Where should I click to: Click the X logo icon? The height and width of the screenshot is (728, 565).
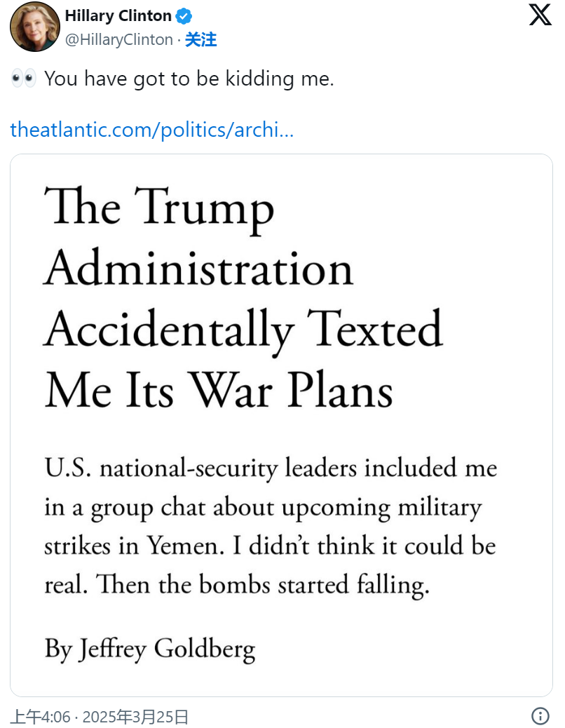[x=540, y=15]
